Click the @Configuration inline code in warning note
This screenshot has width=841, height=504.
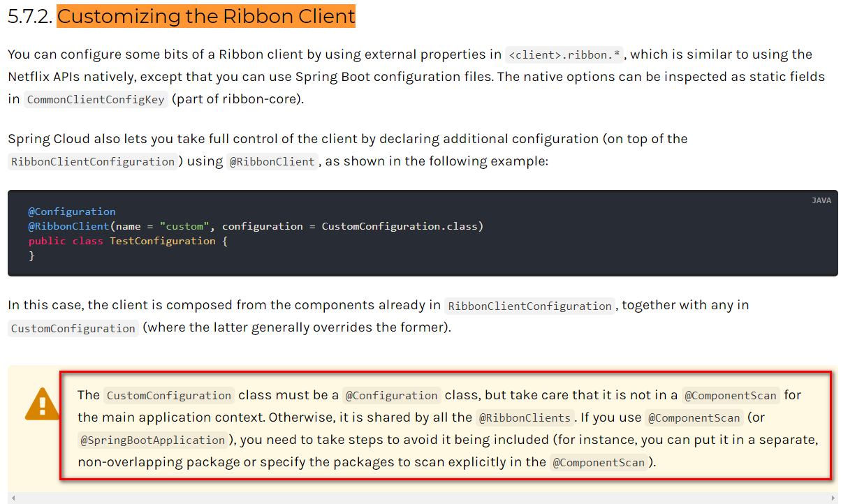392,396
